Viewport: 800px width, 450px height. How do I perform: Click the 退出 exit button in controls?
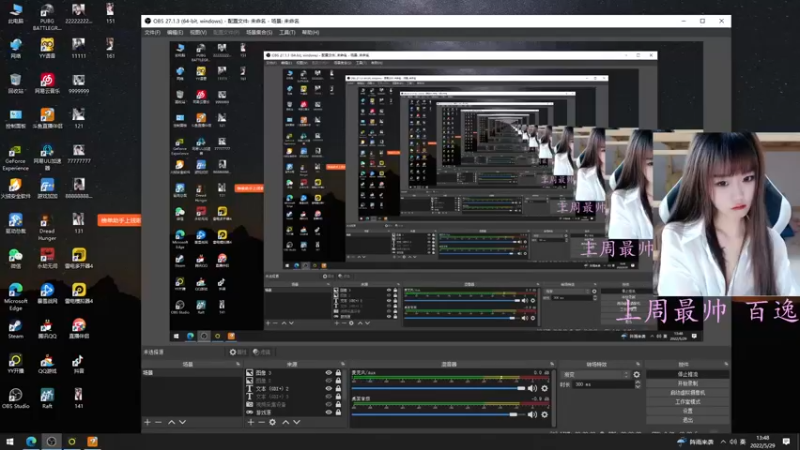pyautogui.click(x=687, y=420)
